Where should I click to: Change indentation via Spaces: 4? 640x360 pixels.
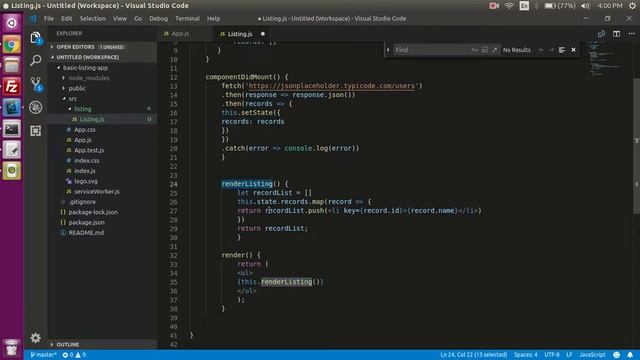[x=526, y=355]
